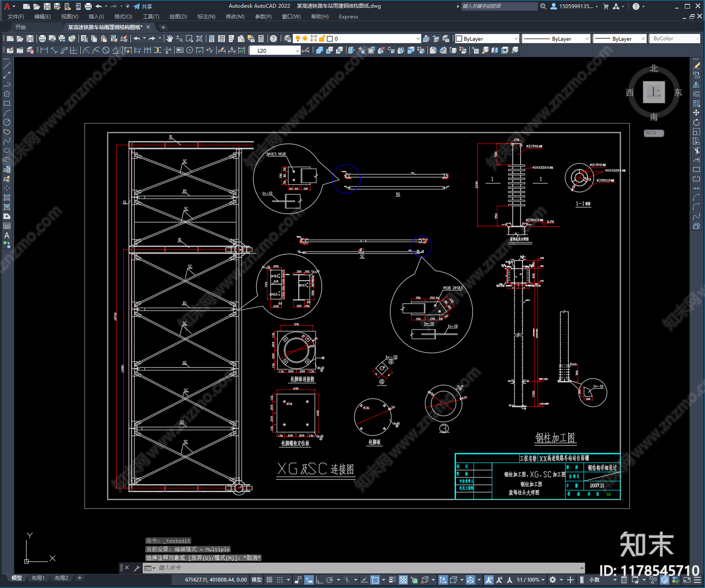Click the 上 top face of ViewCube

pyautogui.click(x=654, y=92)
